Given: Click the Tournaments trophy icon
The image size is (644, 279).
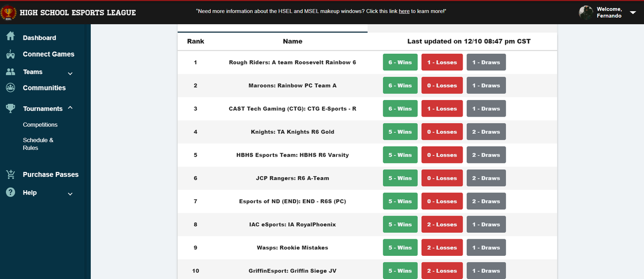Looking at the screenshot, I should (x=10, y=108).
